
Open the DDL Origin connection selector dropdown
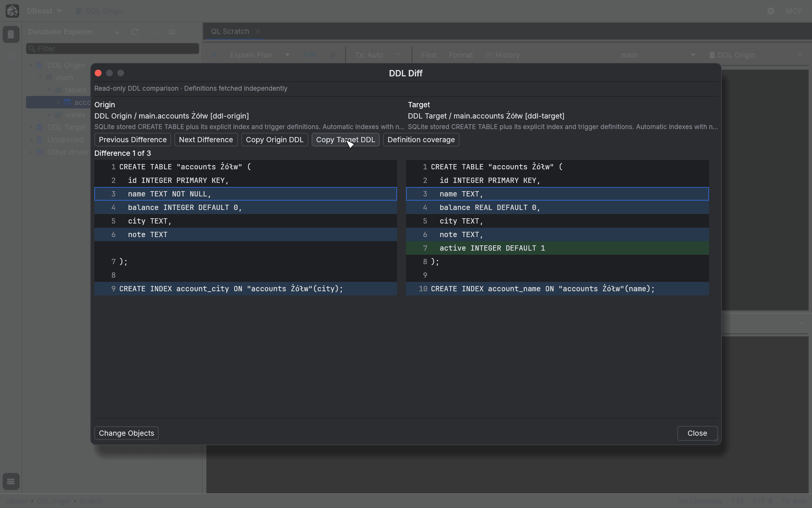click(x=756, y=55)
